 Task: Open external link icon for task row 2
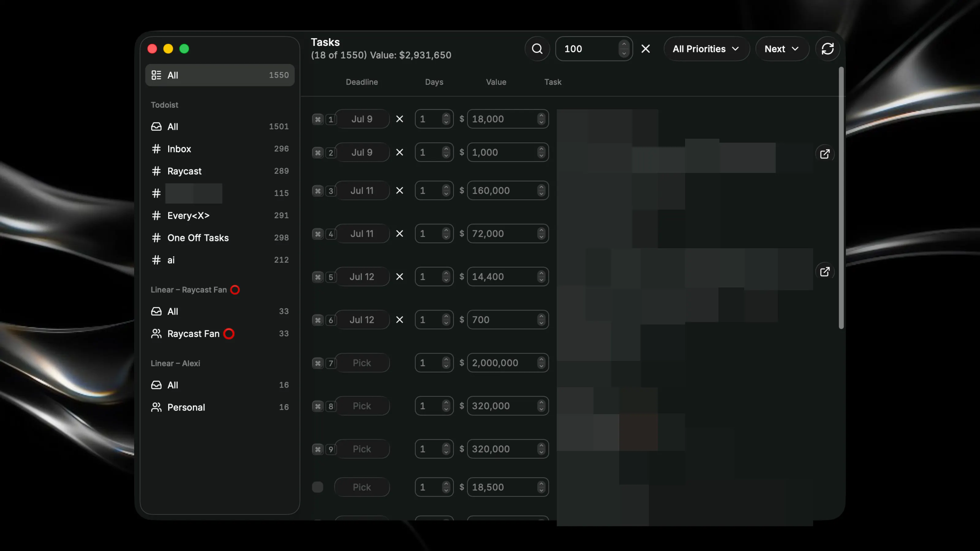[x=824, y=154]
